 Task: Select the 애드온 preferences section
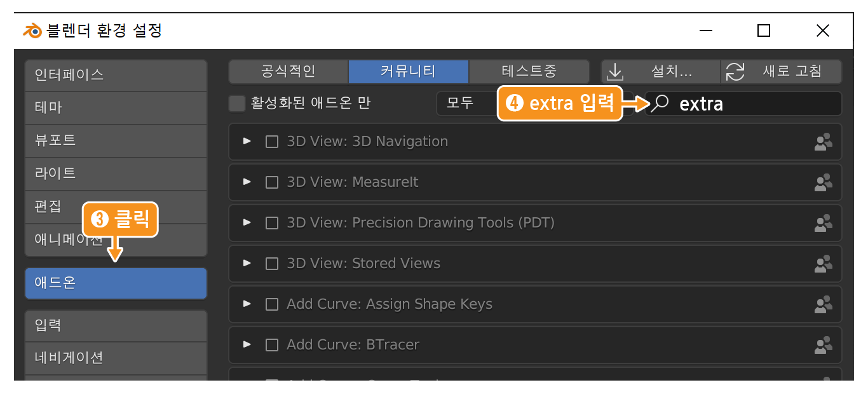(x=116, y=283)
